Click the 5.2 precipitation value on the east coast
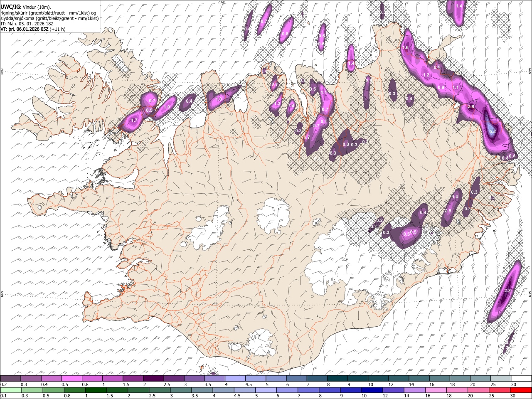Image resolution: width=532 pixels, height=399 pixels. point(493,131)
